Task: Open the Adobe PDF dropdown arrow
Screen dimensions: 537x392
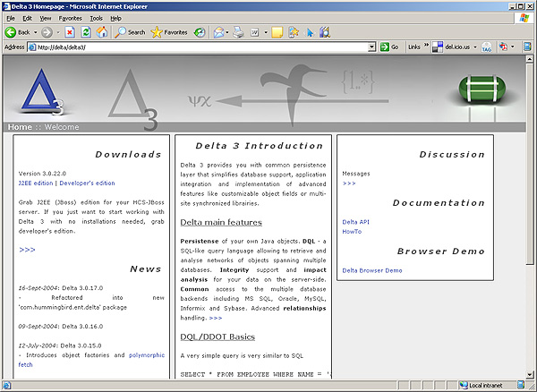Action: [x=513, y=47]
